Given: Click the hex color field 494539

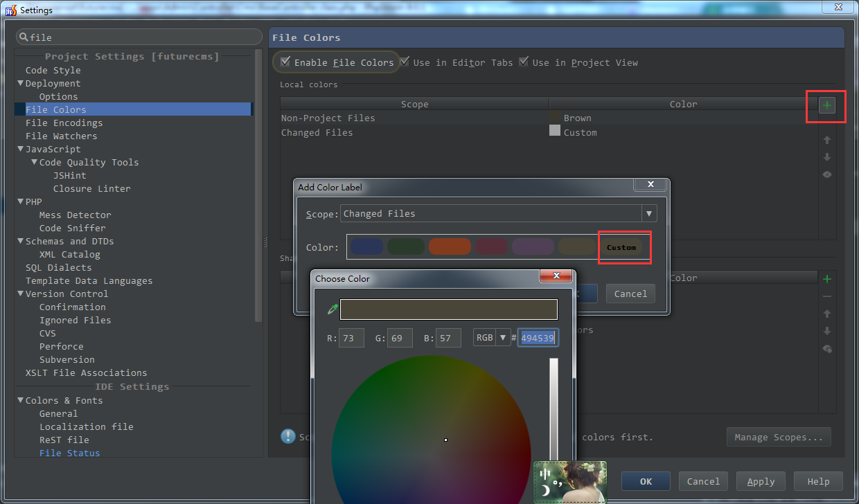Looking at the screenshot, I should pos(538,338).
